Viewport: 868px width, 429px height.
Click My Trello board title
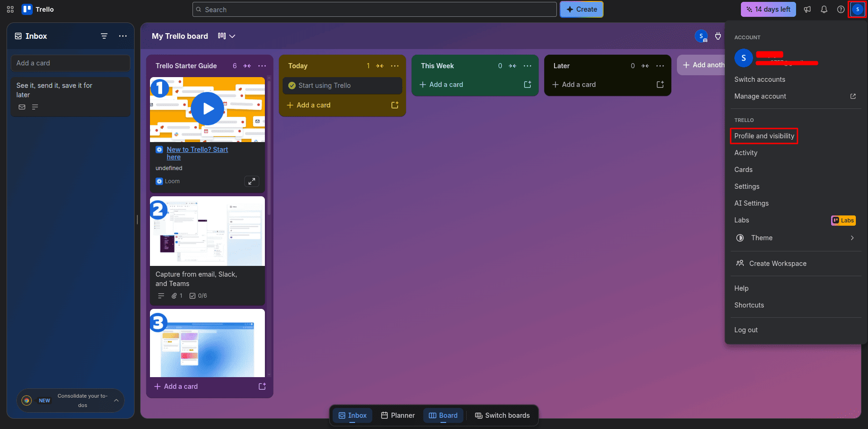[x=180, y=36]
